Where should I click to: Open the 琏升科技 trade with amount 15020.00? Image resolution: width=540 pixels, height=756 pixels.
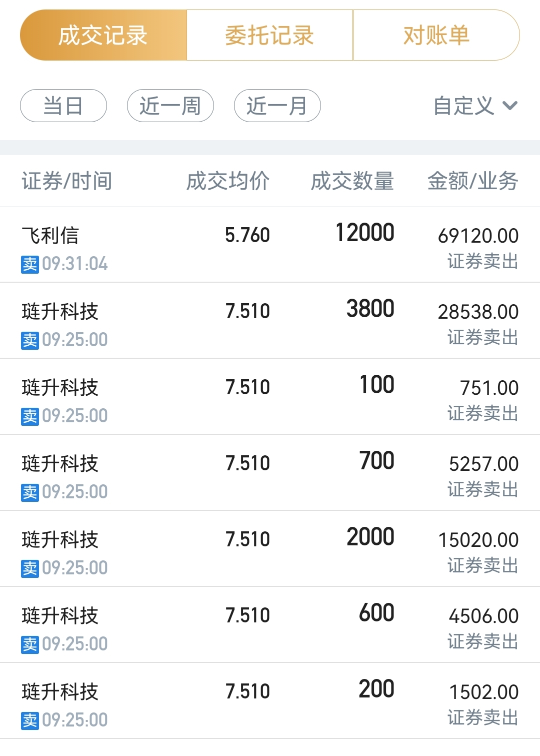(x=270, y=549)
